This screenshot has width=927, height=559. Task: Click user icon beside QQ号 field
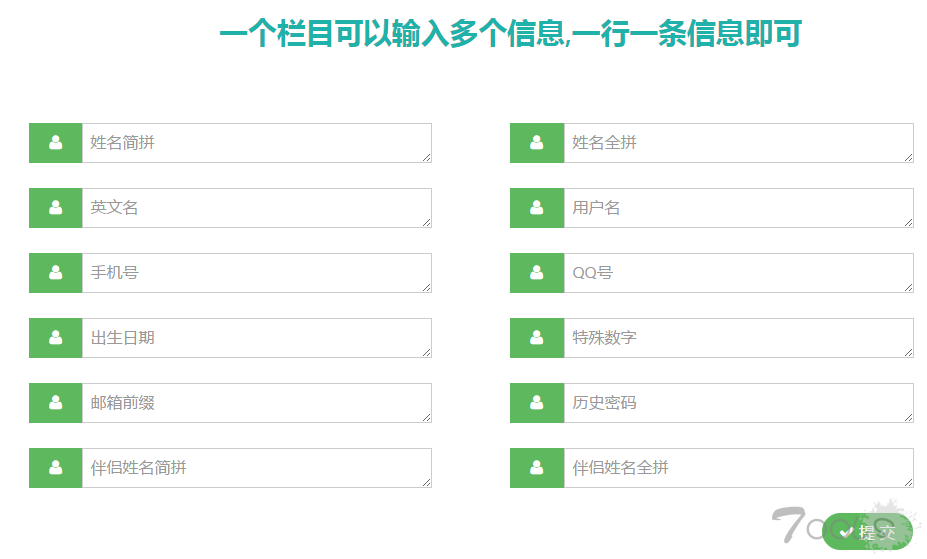point(537,273)
